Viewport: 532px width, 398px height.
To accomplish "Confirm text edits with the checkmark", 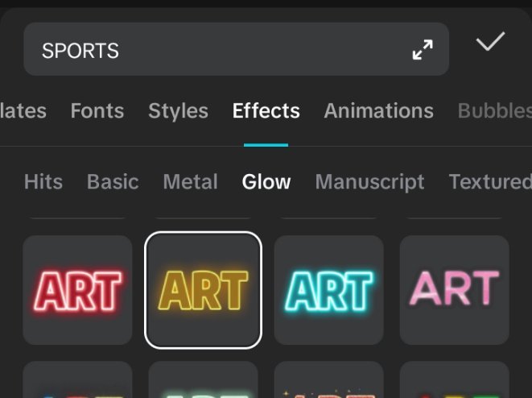I will [x=490, y=41].
